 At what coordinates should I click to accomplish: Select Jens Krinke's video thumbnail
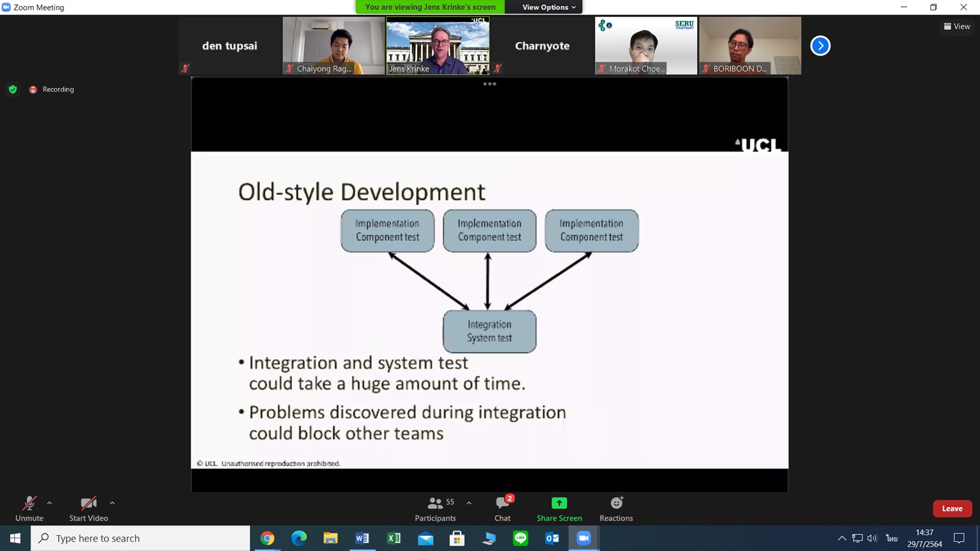coord(437,46)
